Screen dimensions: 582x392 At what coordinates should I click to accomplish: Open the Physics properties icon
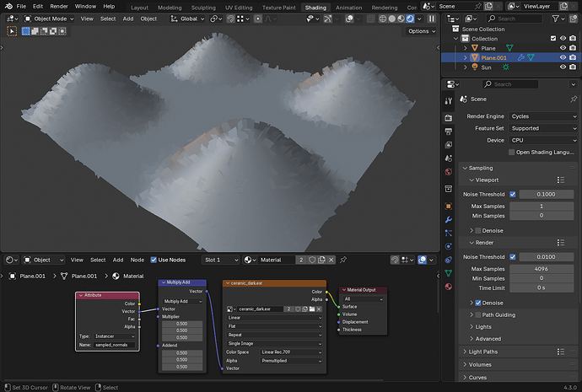coord(449,246)
